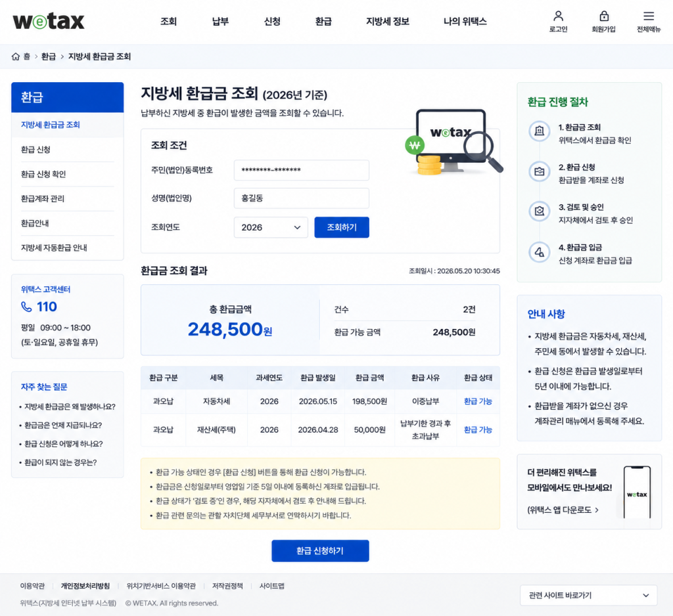The image size is (673, 616).
Task: Open FAQ 환급금은 언제 지급되나요?
Action: coord(63,425)
